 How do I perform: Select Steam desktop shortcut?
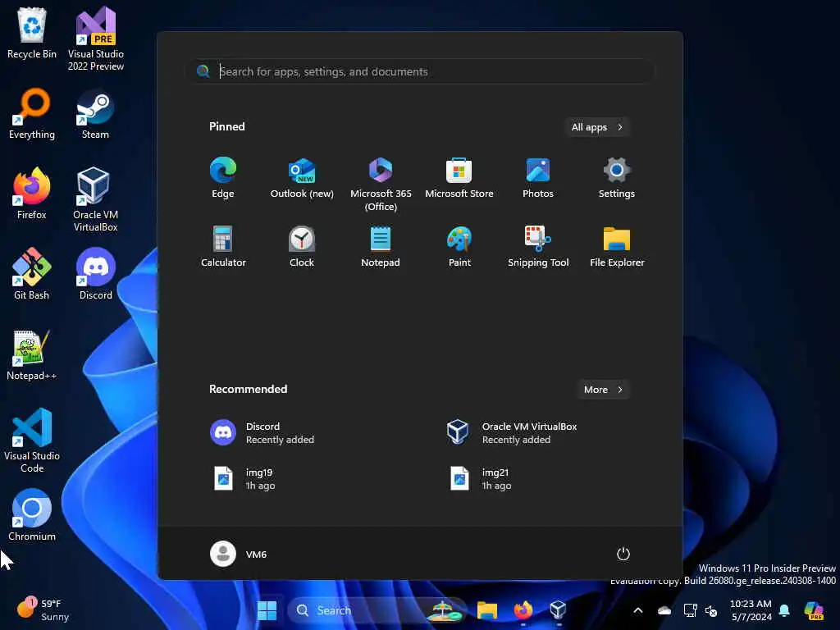pos(95,113)
